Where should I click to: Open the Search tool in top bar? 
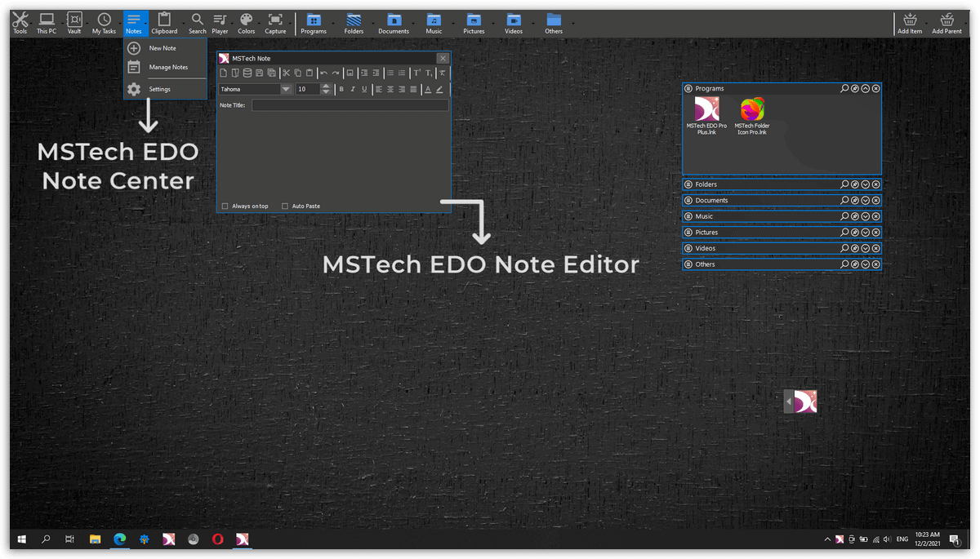point(198,23)
